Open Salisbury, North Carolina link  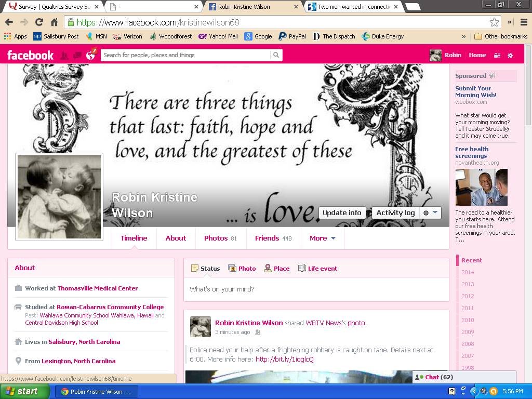point(84,342)
